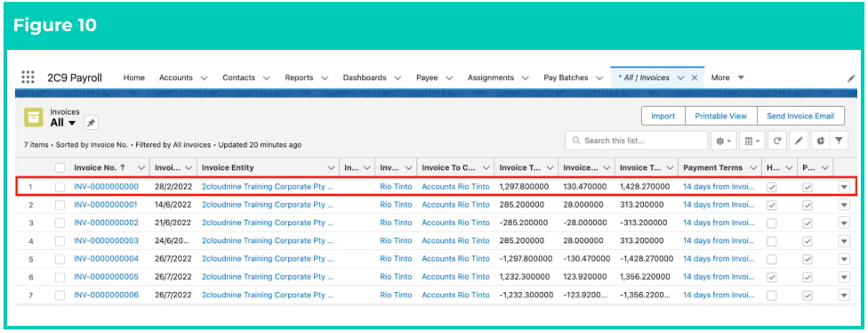Open row actions for INV-0000000000

coord(844,187)
